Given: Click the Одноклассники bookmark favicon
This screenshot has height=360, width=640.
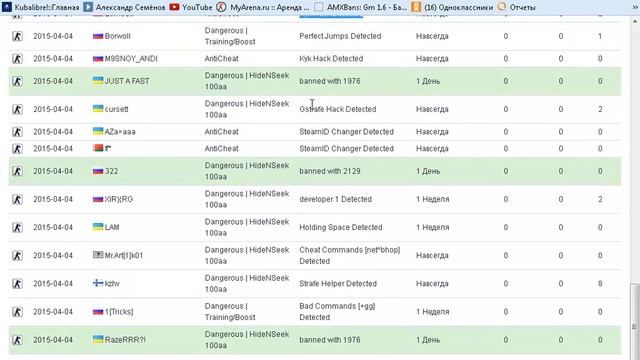Looking at the screenshot, I should point(416,7).
